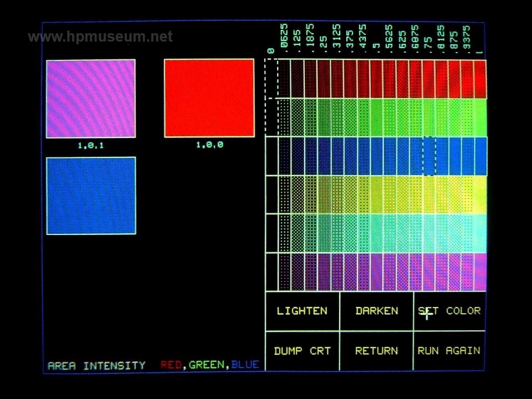
Task: Pick the yellow row swatch at intensity .5
Action: (x=377, y=195)
